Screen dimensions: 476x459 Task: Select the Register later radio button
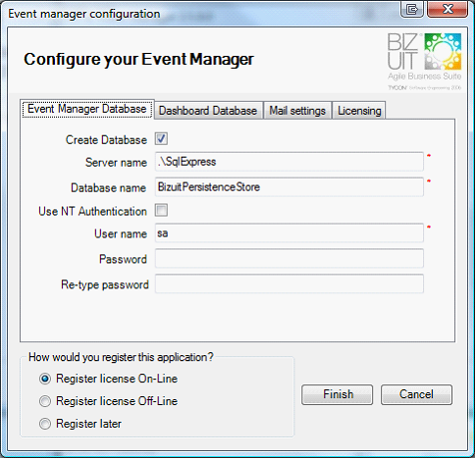coord(45,424)
